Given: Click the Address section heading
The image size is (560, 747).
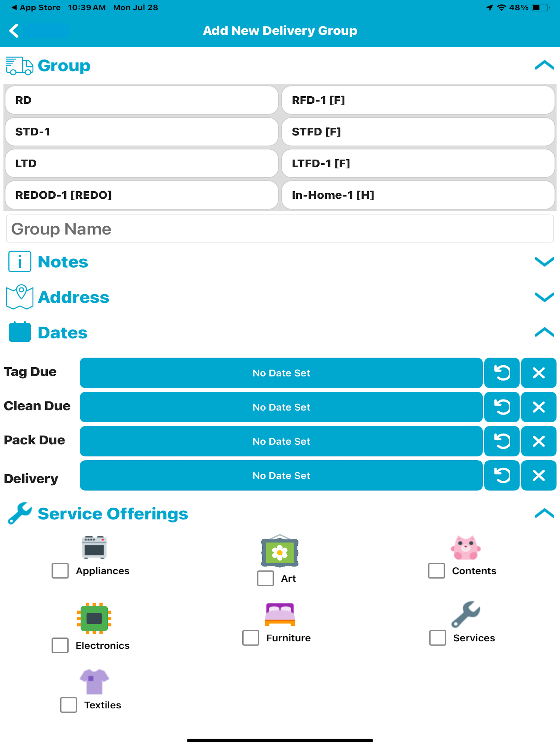Looking at the screenshot, I should 74,297.
